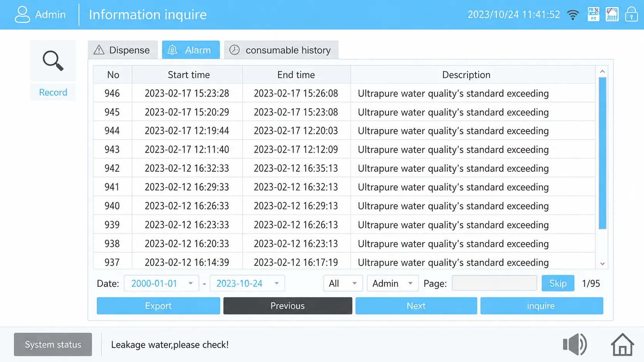Select alarm record row number 946
The width and height of the screenshot is (644, 362).
(112, 93)
